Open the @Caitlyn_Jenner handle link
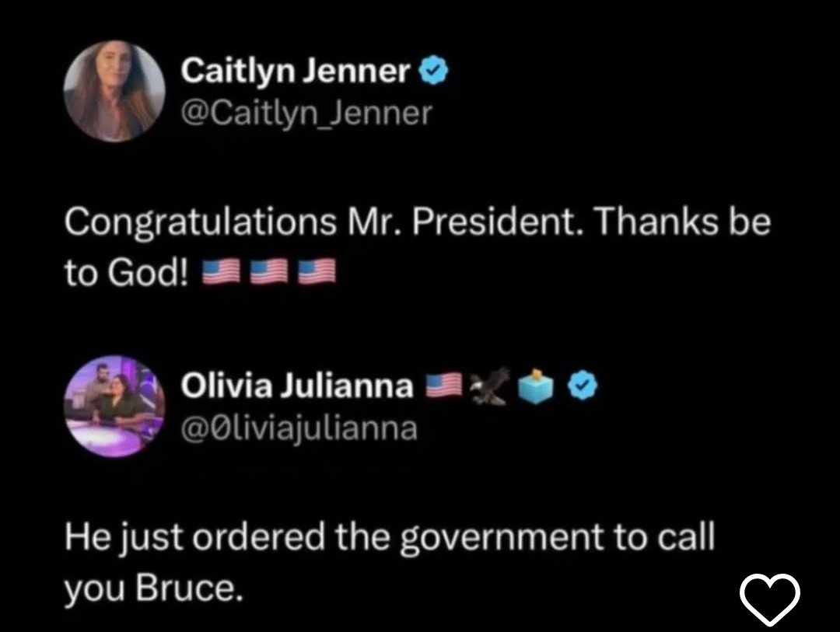The image size is (840, 632). point(306,114)
